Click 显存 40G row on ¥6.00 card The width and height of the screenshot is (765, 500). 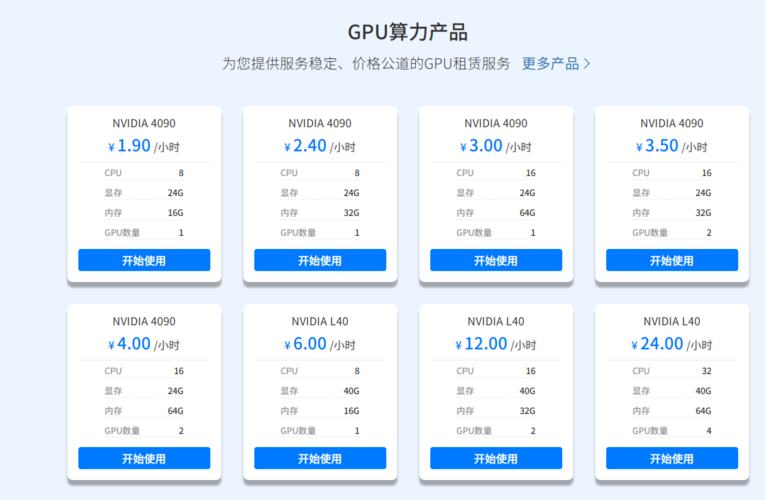[320, 391]
